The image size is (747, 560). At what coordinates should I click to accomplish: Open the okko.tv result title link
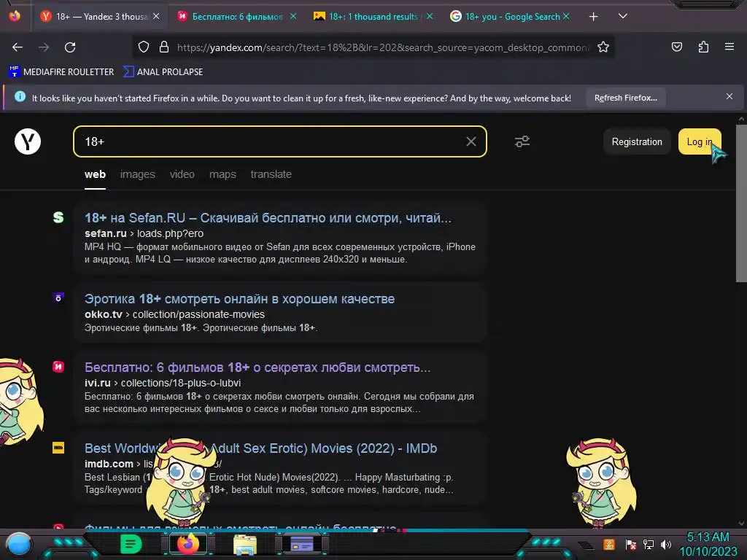[x=239, y=299]
